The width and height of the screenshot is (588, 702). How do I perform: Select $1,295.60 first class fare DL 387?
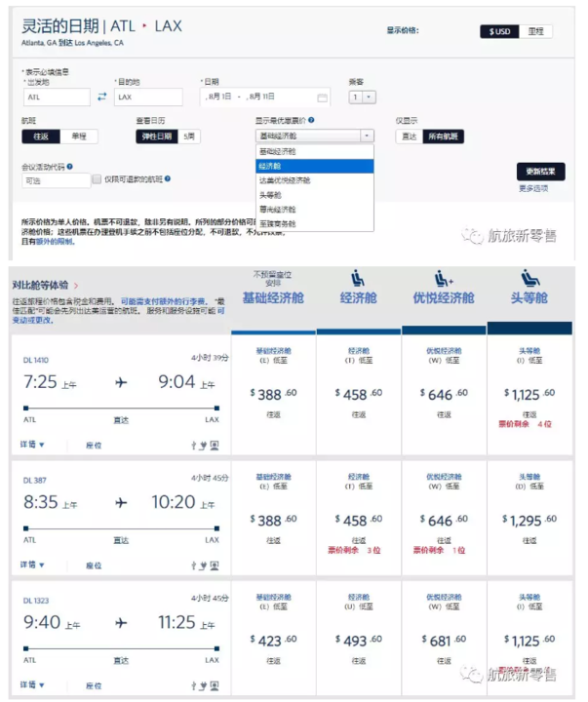[529, 521]
